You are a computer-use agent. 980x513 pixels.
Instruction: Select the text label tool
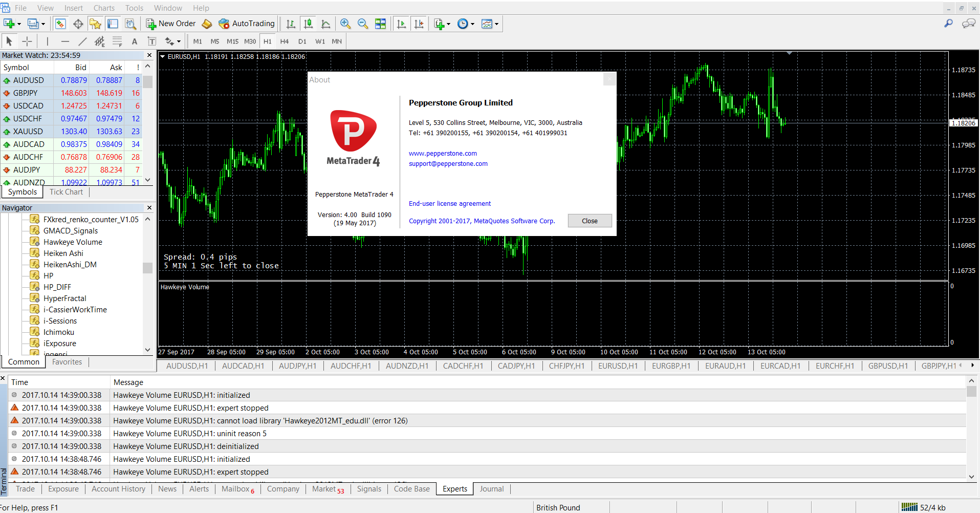point(135,41)
